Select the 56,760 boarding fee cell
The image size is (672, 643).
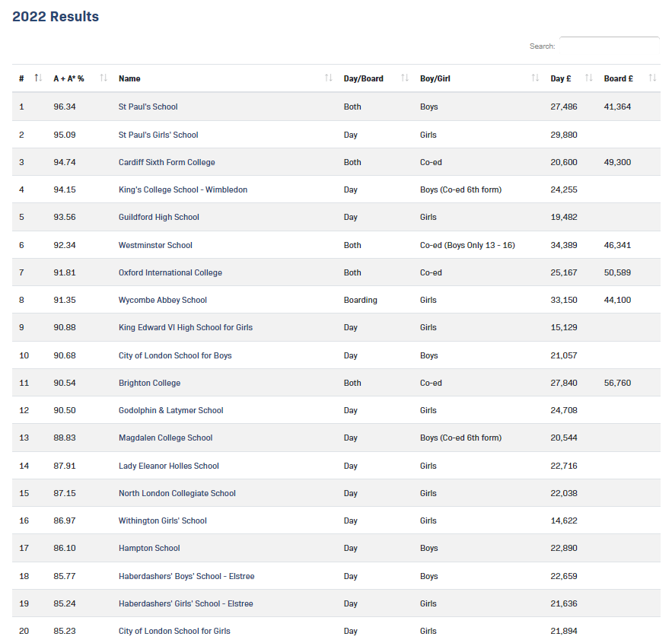pos(617,384)
